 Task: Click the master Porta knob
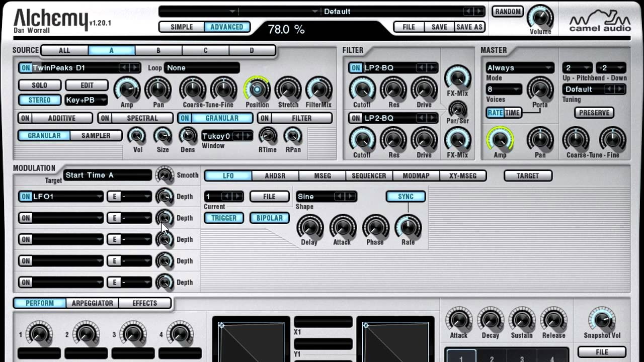(540, 89)
